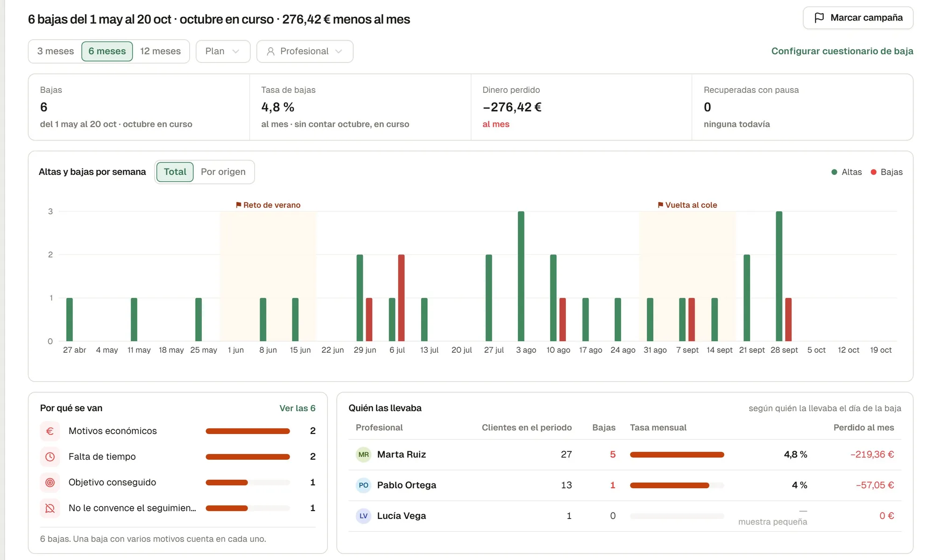
Task: Click the Perdido al mes column header
Action: 863,427
